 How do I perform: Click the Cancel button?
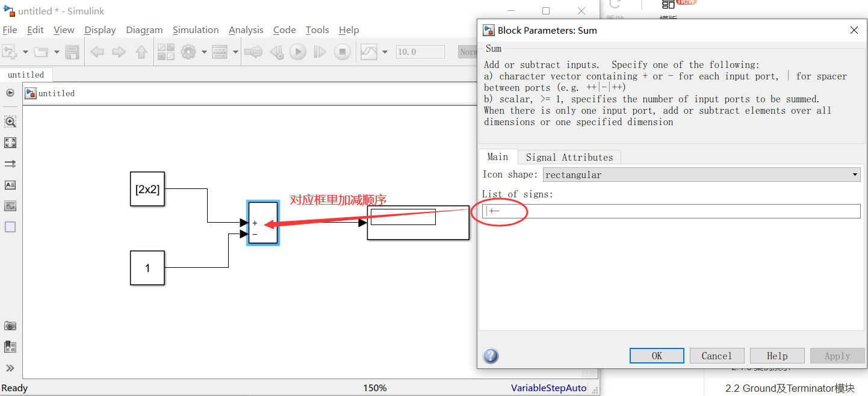(x=717, y=356)
